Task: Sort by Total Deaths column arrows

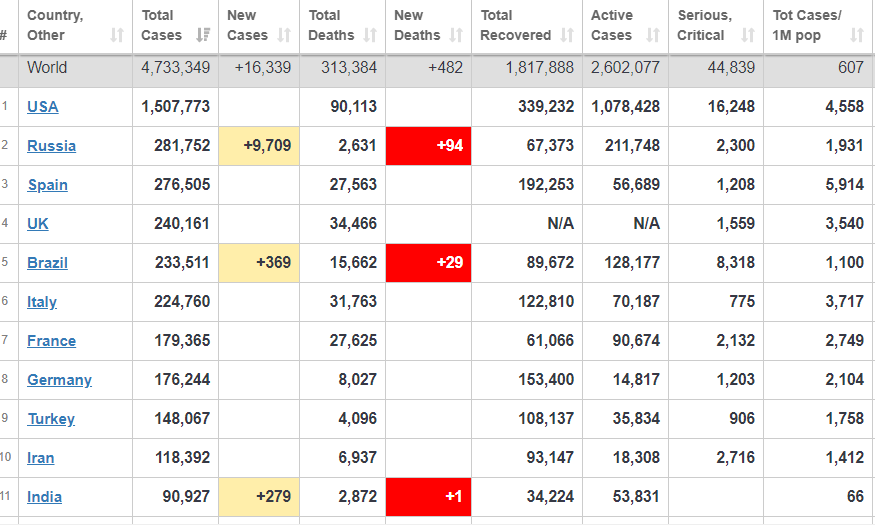Action: pyautogui.click(x=370, y=35)
